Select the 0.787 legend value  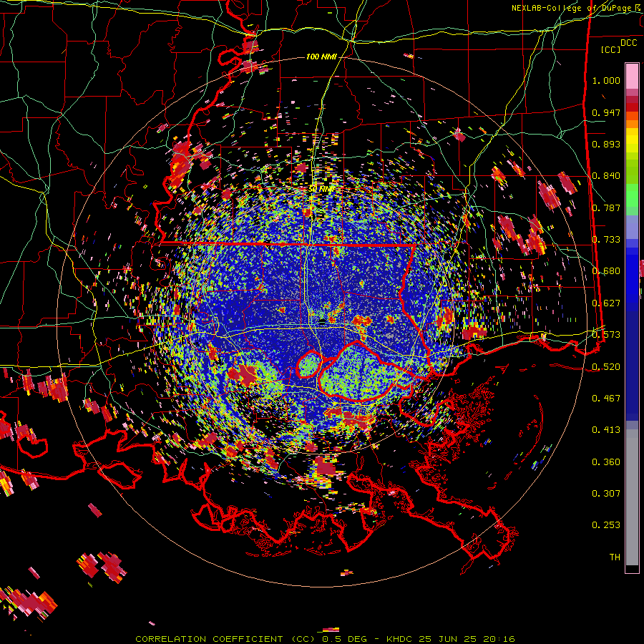pos(606,208)
